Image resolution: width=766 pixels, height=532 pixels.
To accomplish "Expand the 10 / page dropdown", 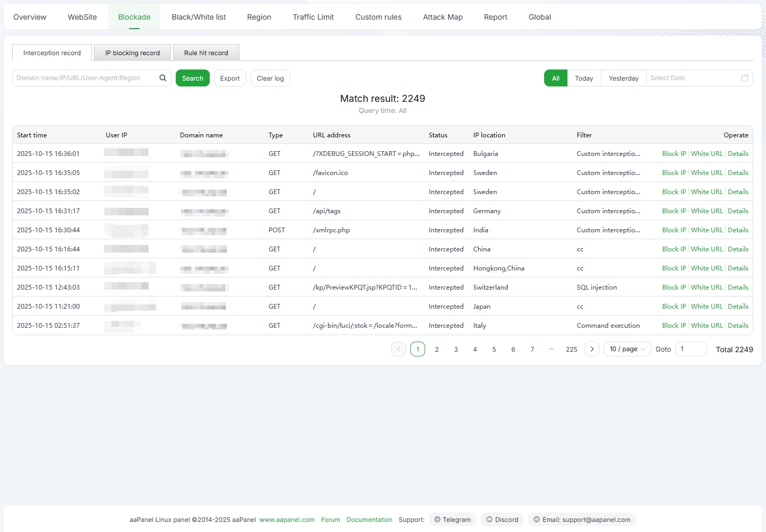I will coord(627,349).
